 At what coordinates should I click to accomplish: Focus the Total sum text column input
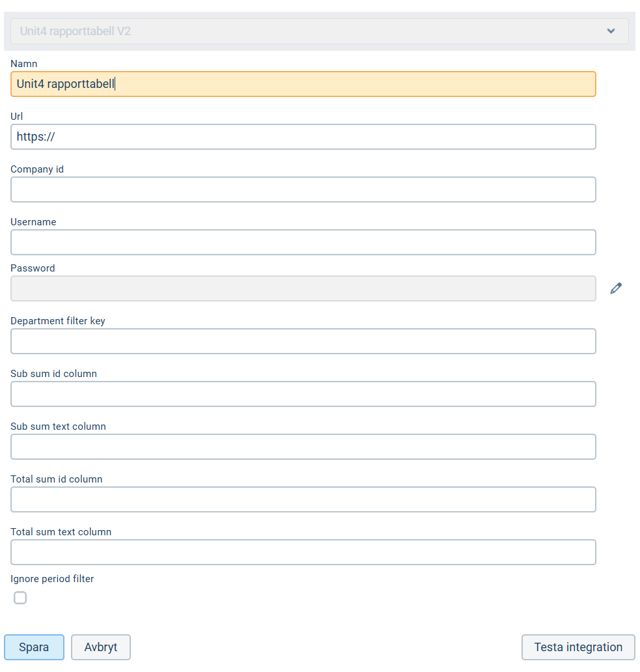pyautogui.click(x=303, y=552)
